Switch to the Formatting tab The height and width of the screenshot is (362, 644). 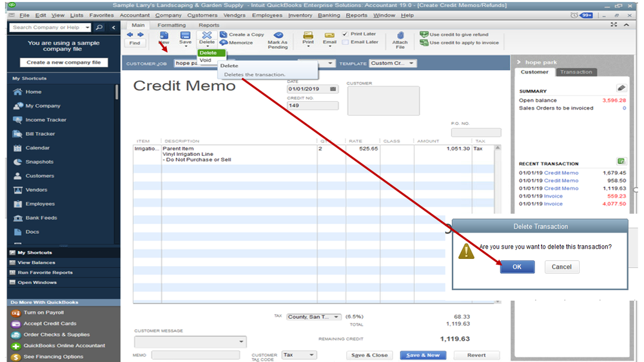171,25
